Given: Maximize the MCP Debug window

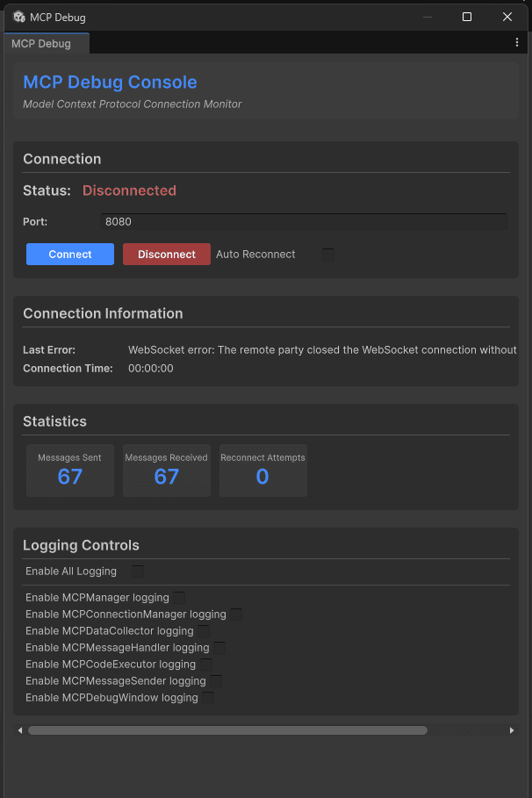Looking at the screenshot, I should tap(466, 17).
